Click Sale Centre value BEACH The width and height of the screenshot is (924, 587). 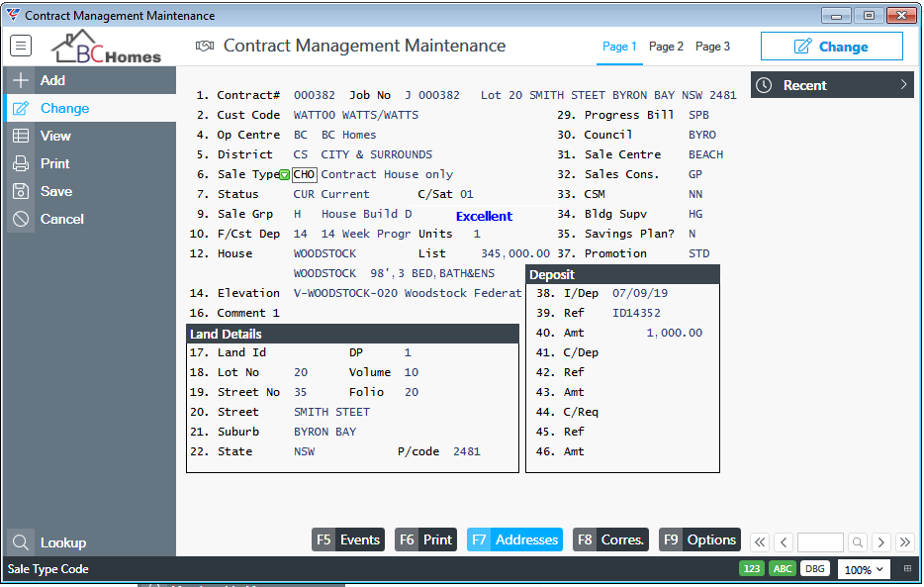(705, 154)
